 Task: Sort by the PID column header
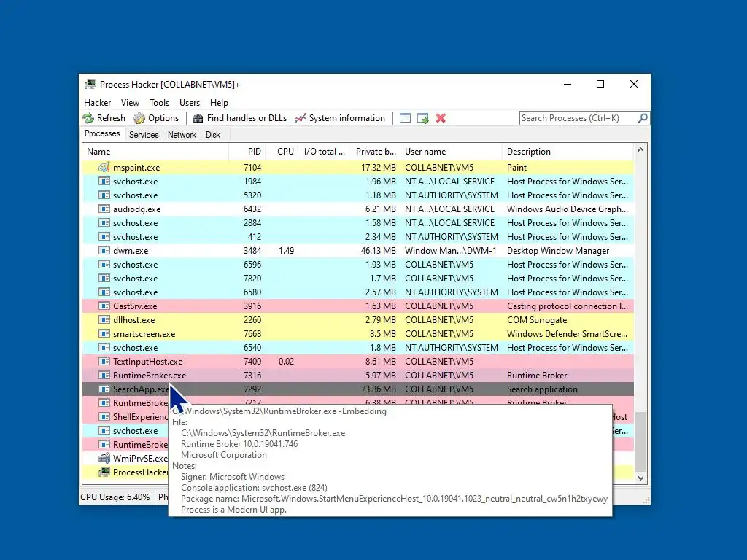coord(247,152)
